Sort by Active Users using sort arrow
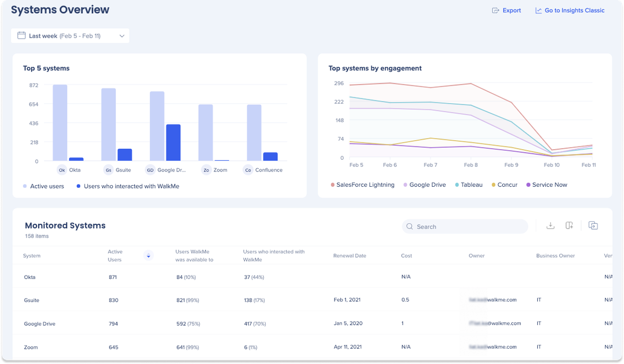The width and height of the screenshot is (624, 364). (x=148, y=256)
